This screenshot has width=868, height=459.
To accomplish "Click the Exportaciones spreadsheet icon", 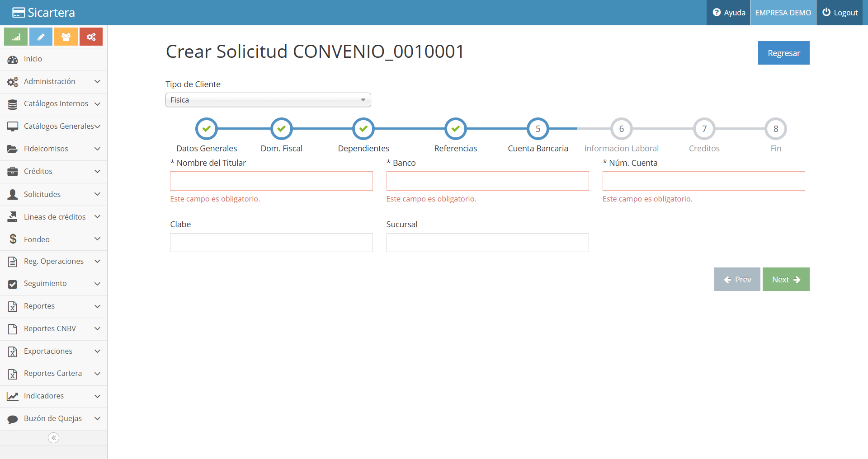I will point(13,351).
